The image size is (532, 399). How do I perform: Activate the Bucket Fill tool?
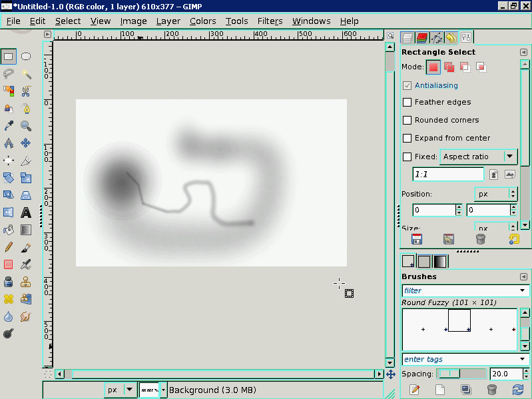point(9,230)
